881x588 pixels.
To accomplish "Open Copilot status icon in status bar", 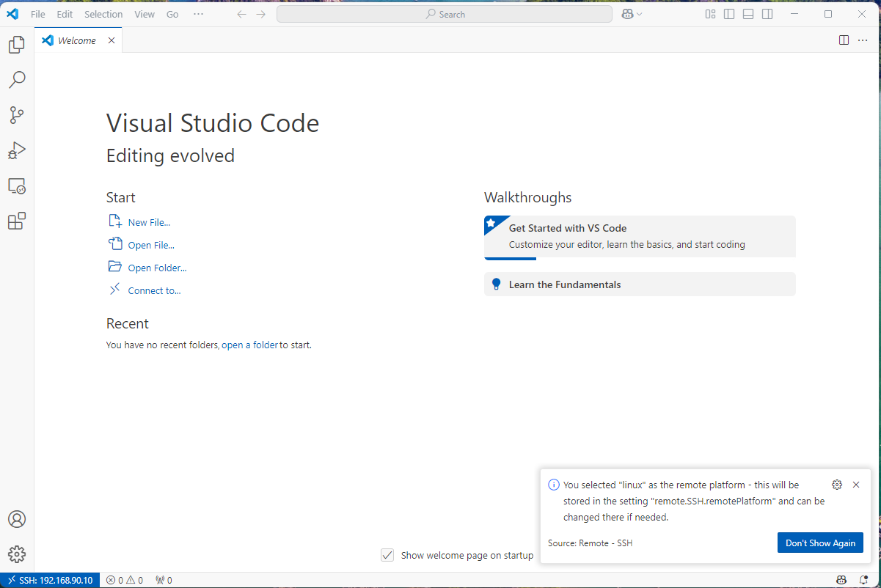I will pyautogui.click(x=841, y=580).
